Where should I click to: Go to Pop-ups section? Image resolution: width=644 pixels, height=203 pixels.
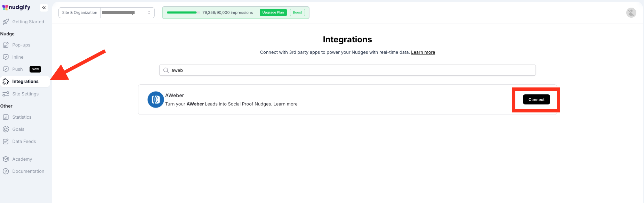[21, 45]
